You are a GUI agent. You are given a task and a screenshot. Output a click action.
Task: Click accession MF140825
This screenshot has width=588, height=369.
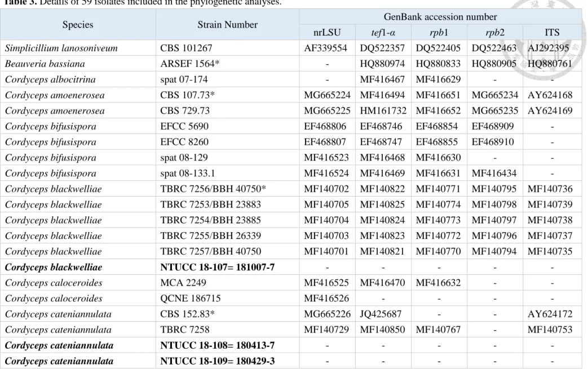tap(382, 205)
